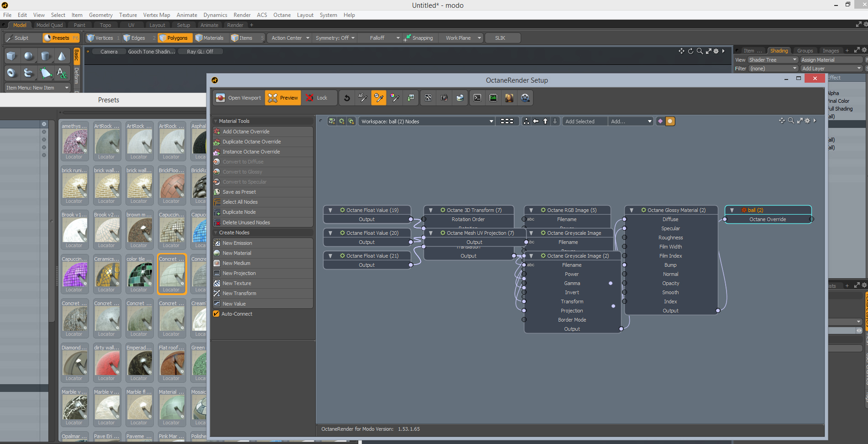Image resolution: width=868 pixels, height=444 pixels.
Task: Click the left arrow in node toolbar
Action: click(536, 122)
